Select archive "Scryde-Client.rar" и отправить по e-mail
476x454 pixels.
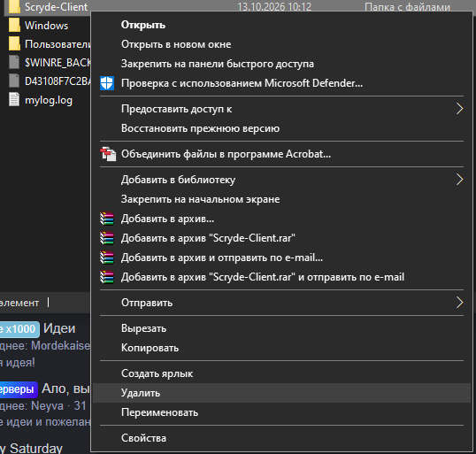click(281, 277)
